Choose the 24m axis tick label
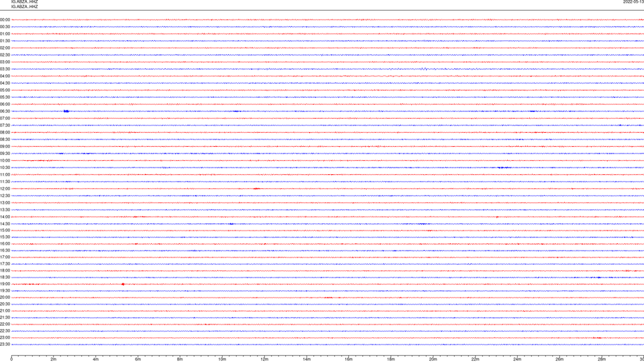The image size is (644, 362). pos(517,359)
